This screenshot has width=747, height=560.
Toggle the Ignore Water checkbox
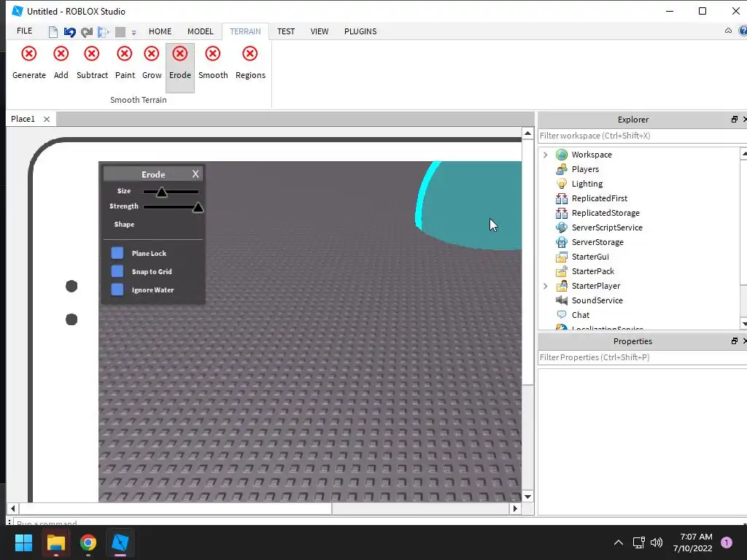pos(117,289)
